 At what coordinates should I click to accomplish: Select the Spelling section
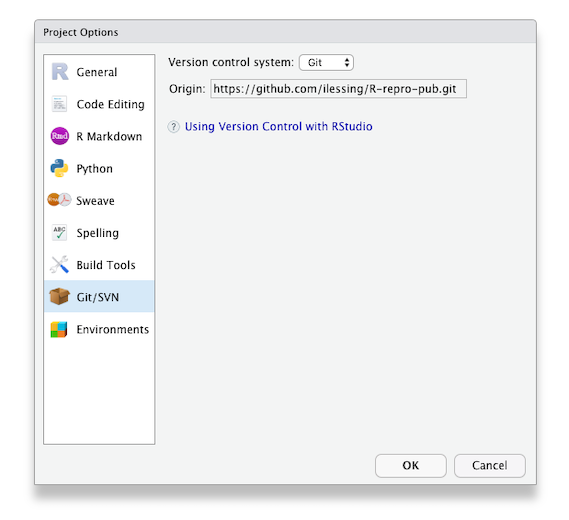pos(99,232)
